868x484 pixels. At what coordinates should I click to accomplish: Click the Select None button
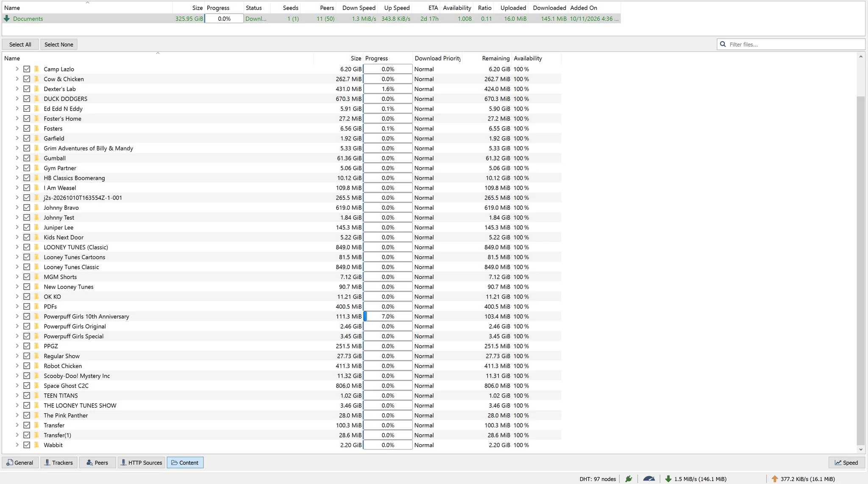pyautogui.click(x=59, y=44)
